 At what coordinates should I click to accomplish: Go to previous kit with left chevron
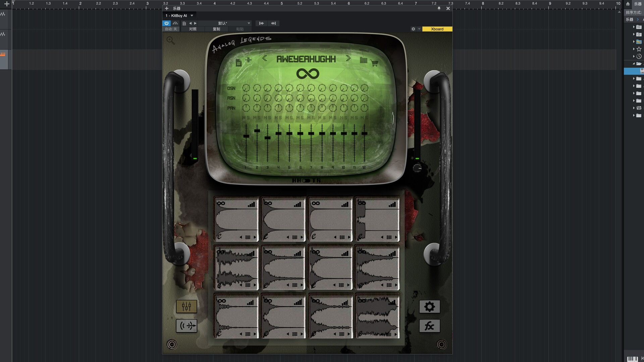265,58
